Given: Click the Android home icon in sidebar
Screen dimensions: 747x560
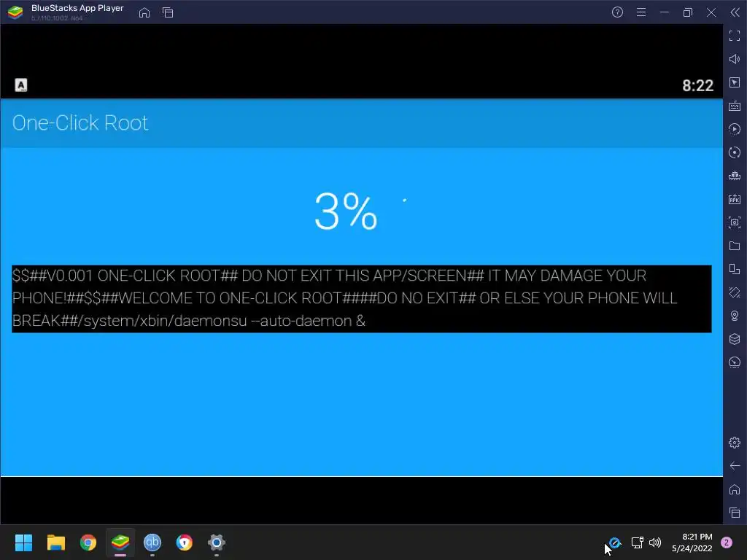Looking at the screenshot, I should [x=735, y=489].
